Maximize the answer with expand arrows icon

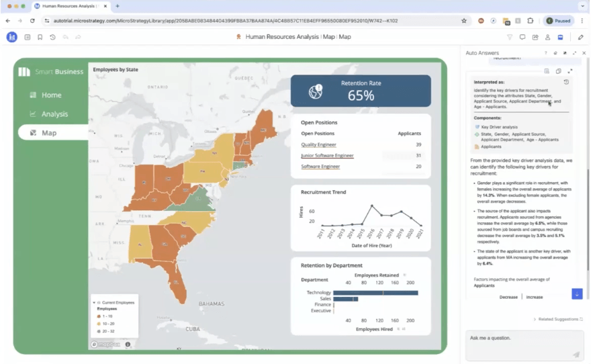pyautogui.click(x=570, y=71)
